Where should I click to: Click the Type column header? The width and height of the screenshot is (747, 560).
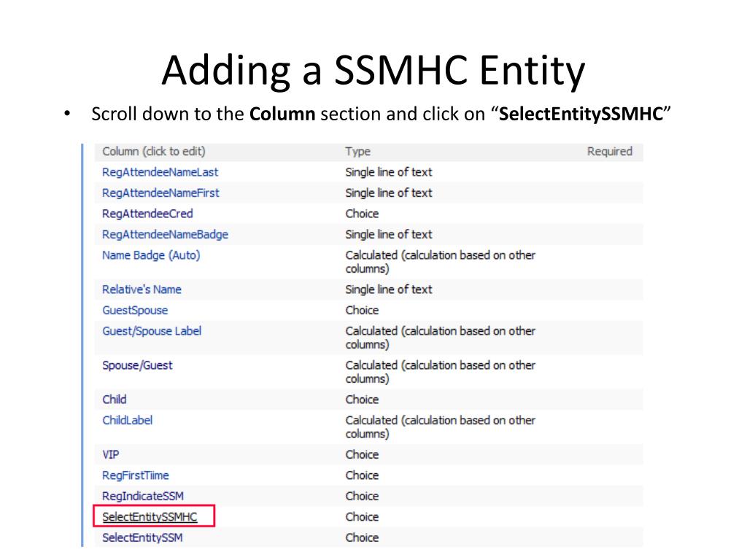(x=357, y=152)
